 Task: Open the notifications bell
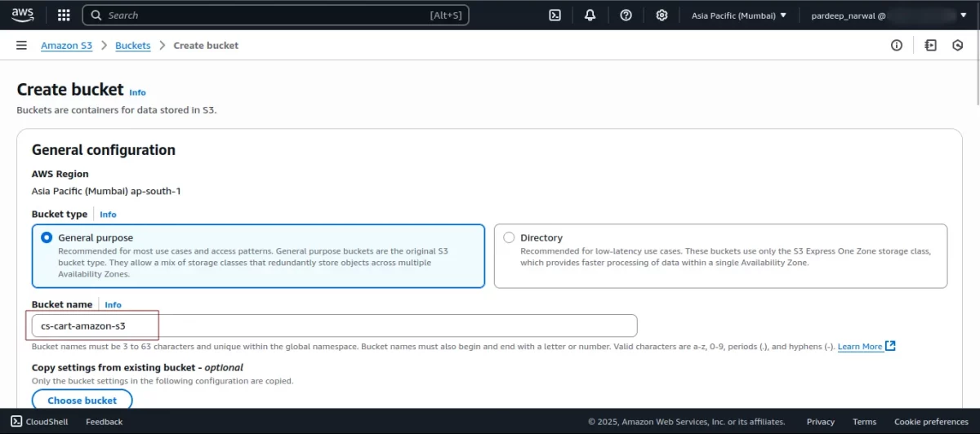click(x=590, y=15)
